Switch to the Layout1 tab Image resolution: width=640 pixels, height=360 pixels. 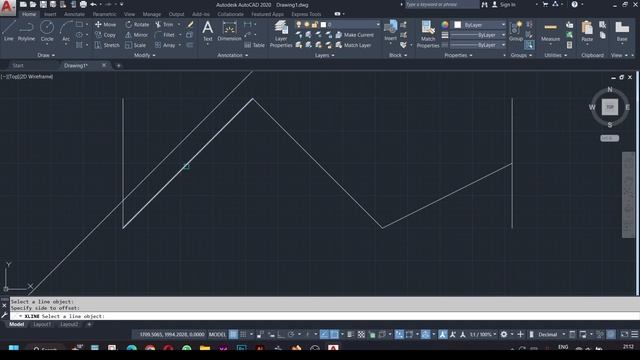42,324
